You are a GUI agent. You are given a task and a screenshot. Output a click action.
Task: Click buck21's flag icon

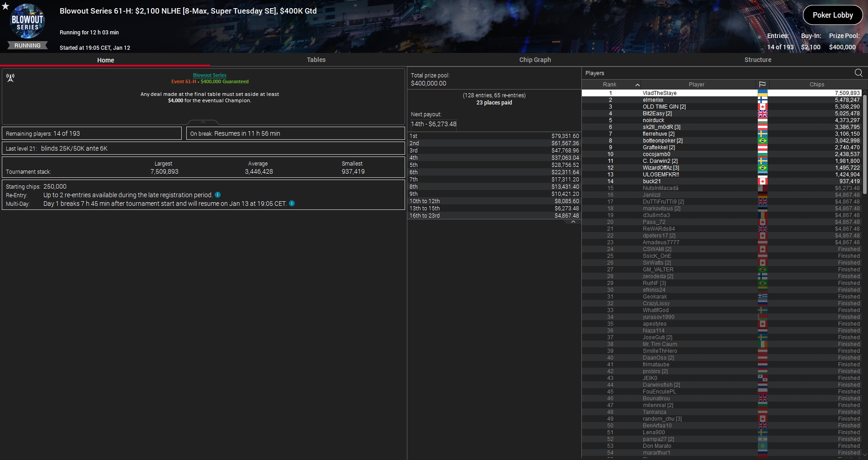click(762, 181)
